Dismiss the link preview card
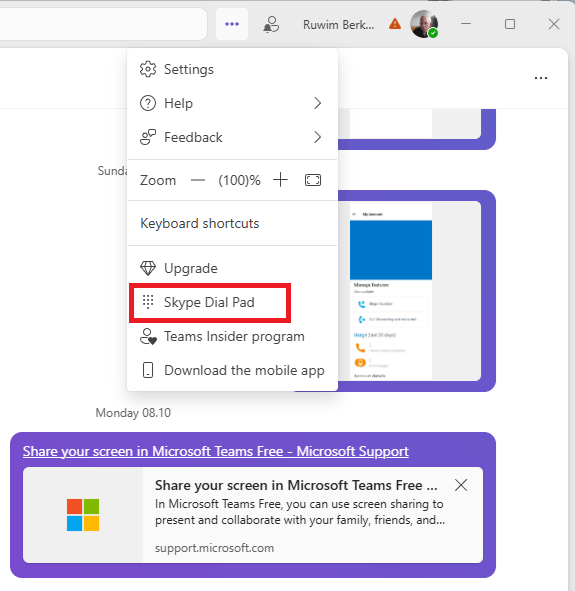Viewport: 575px width, 591px height. pos(461,485)
